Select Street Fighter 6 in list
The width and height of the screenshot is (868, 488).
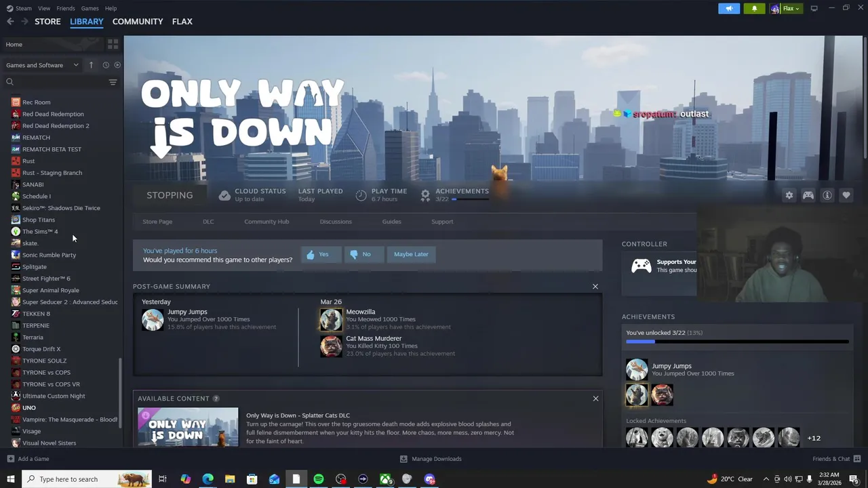pyautogui.click(x=46, y=279)
